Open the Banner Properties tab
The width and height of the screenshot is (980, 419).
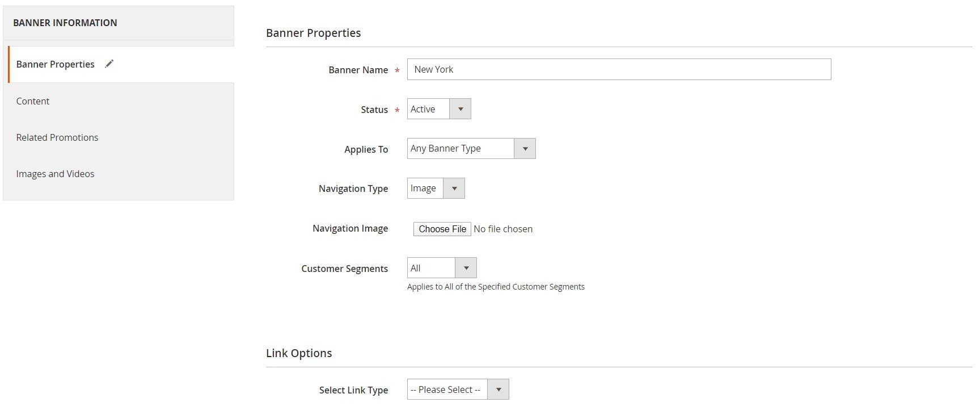point(121,64)
